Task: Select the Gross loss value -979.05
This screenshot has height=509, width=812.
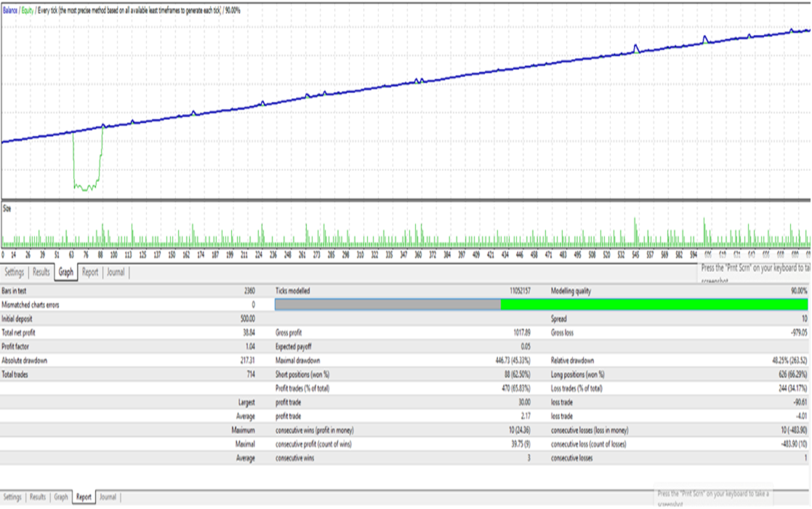Action: (799, 333)
